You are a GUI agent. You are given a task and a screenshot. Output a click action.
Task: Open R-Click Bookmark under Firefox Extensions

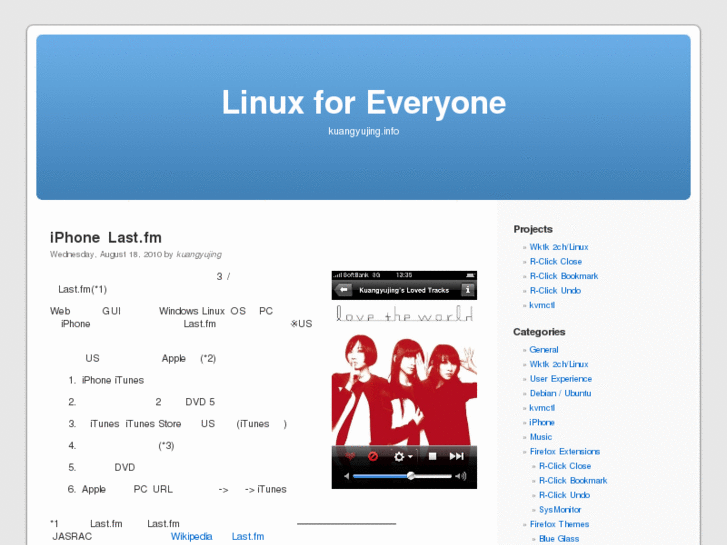pyautogui.click(x=573, y=481)
